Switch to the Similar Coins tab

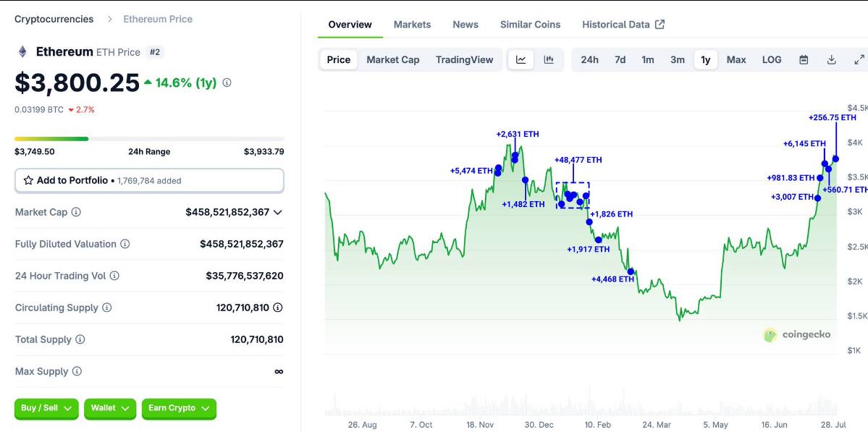[531, 25]
